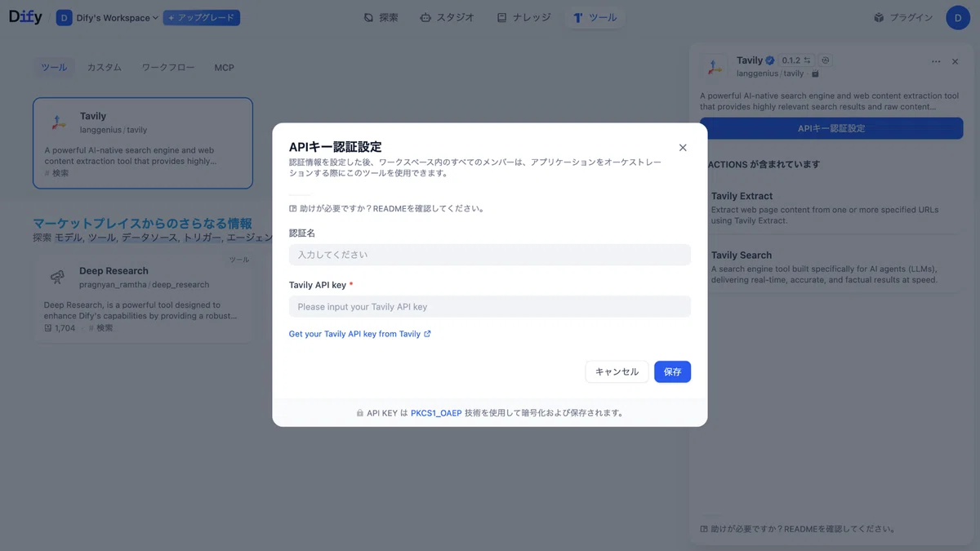The image size is (980, 551).
Task: Click the workspace D avatar icon
Action: click(64, 18)
